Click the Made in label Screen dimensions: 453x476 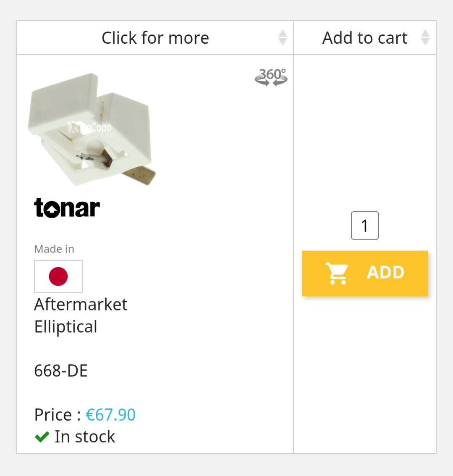tap(54, 249)
